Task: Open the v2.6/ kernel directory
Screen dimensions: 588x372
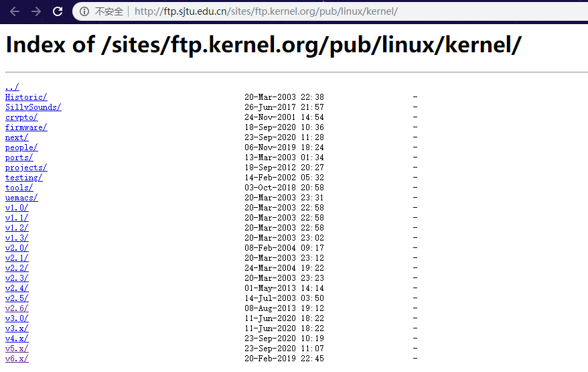Action: [17, 308]
